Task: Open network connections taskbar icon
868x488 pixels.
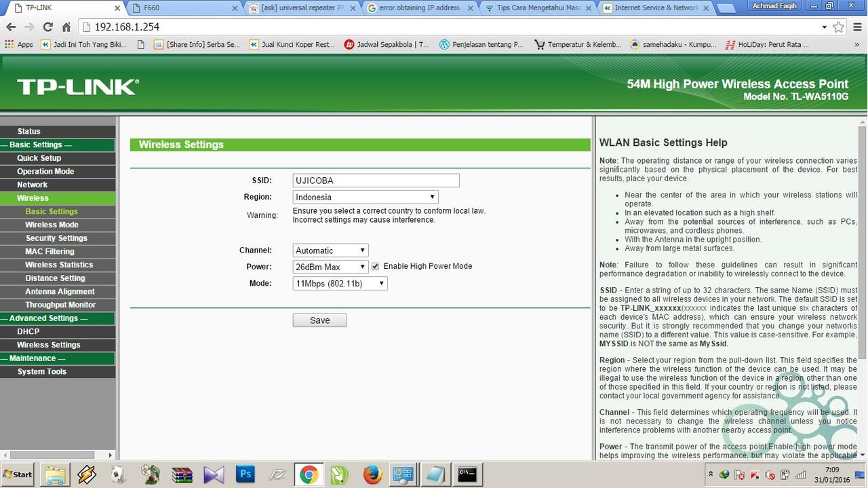Action: 403,475
